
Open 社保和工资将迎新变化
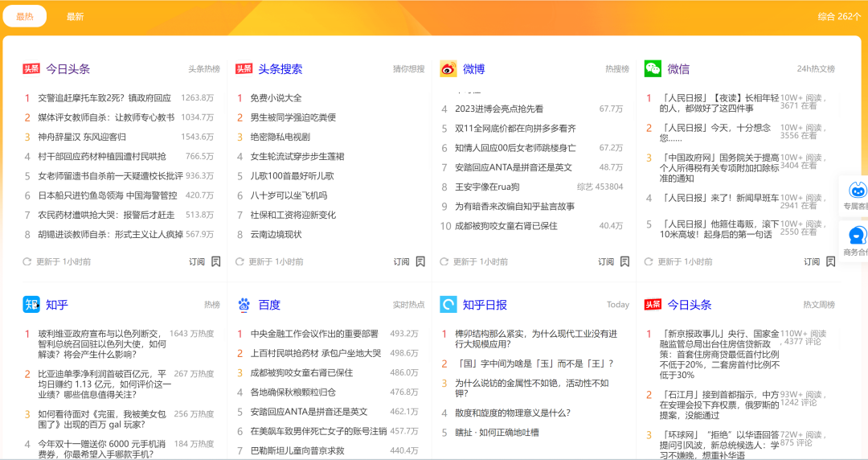[293, 215]
